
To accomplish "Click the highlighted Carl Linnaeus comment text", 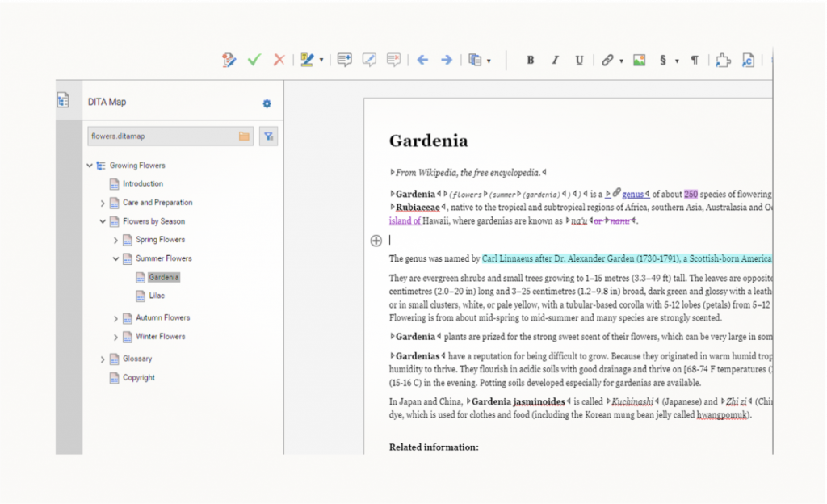I will point(627,258).
